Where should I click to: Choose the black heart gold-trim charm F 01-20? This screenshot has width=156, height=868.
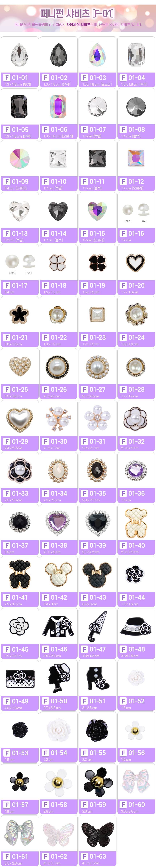coord(136,262)
